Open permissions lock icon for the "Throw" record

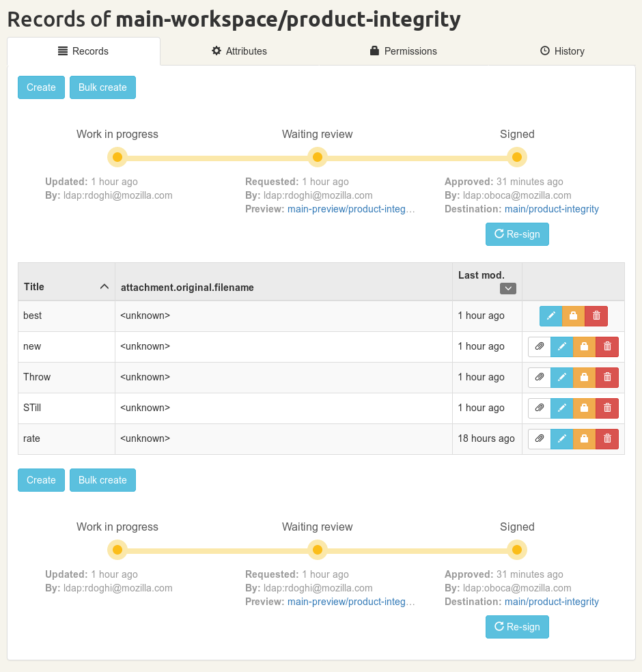584,377
